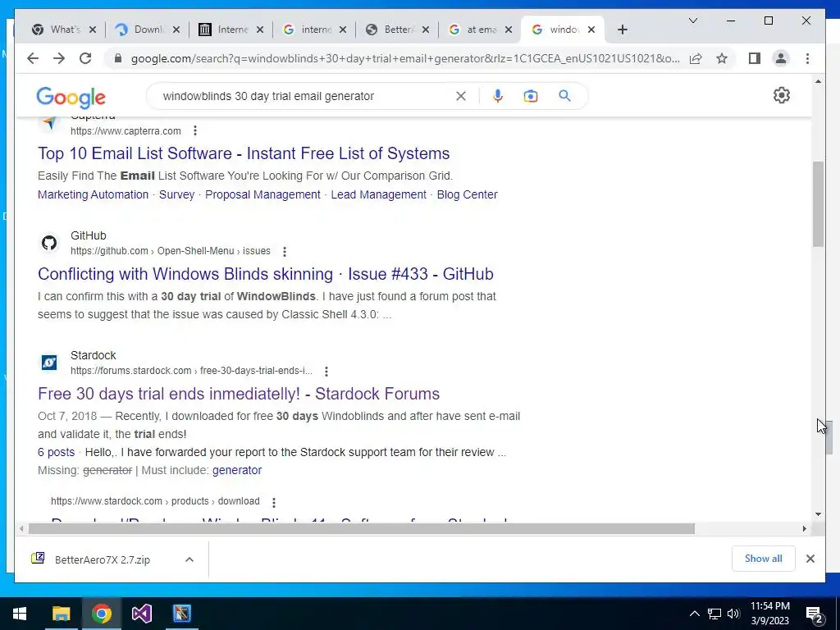Open the Chrome side panel
Image resolution: width=840 pixels, height=630 pixels.
755,58
